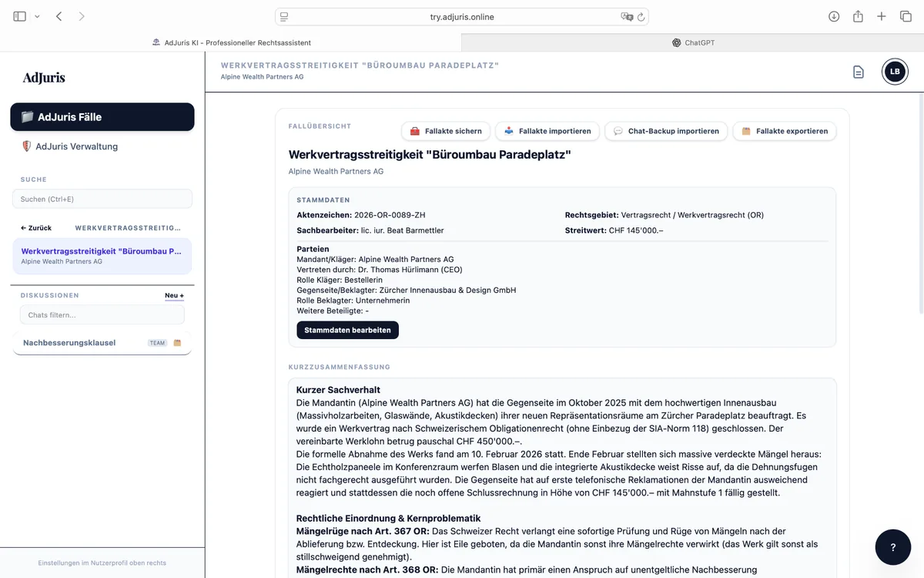Screen dimensions: 924x578
Task: Focus the try.adjuris.online address bar
Action: pyautogui.click(x=462, y=16)
